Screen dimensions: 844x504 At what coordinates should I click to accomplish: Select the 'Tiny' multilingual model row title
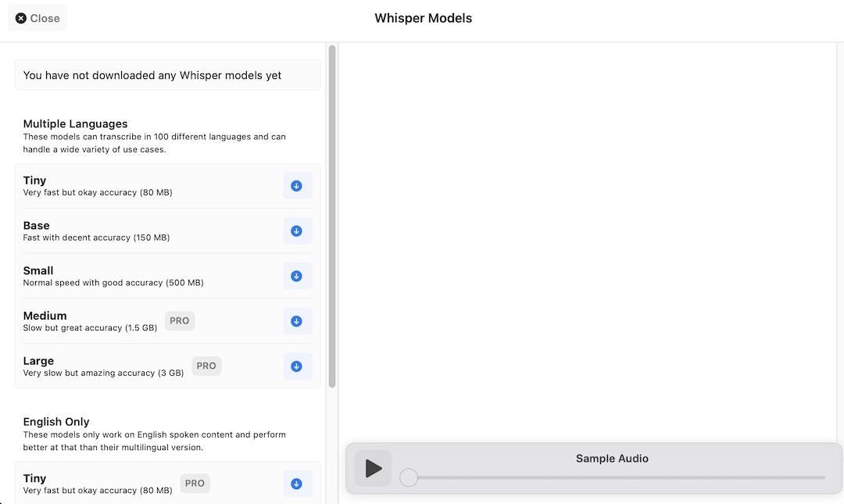[34, 181]
